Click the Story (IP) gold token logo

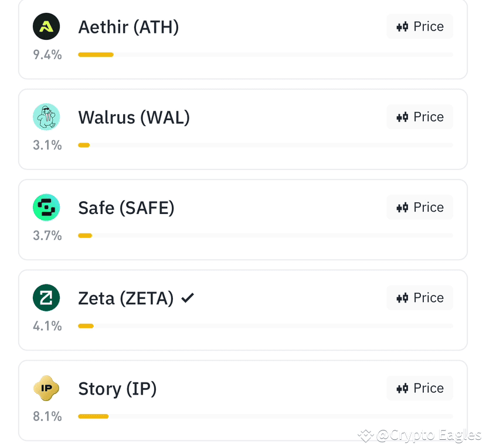[46, 388]
